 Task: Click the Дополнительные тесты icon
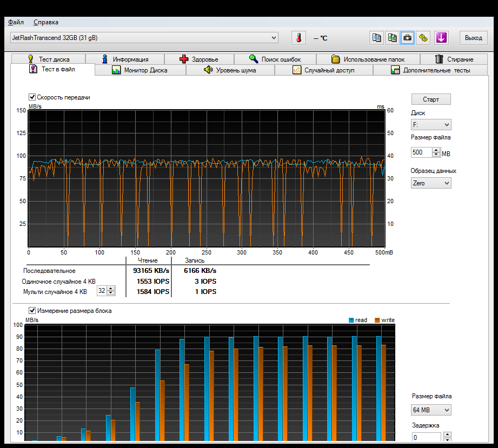tap(395, 70)
